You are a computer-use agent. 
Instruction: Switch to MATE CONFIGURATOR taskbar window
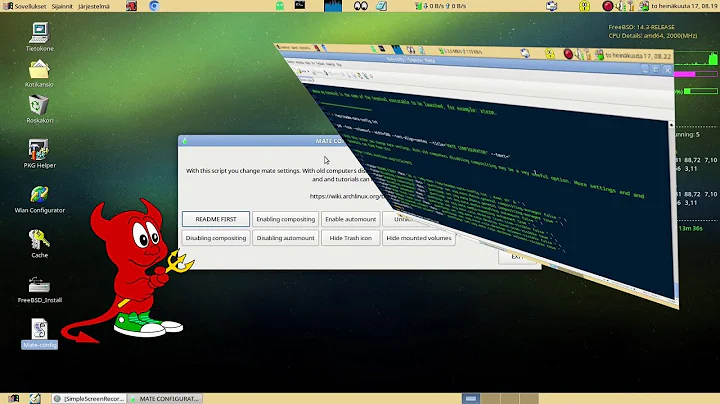164,398
